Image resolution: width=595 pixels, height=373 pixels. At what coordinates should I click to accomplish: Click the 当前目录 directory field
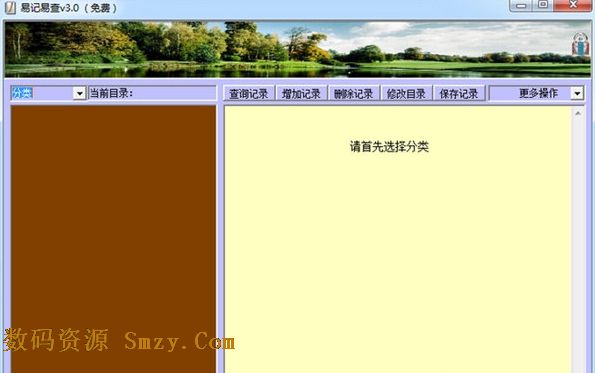coord(152,93)
